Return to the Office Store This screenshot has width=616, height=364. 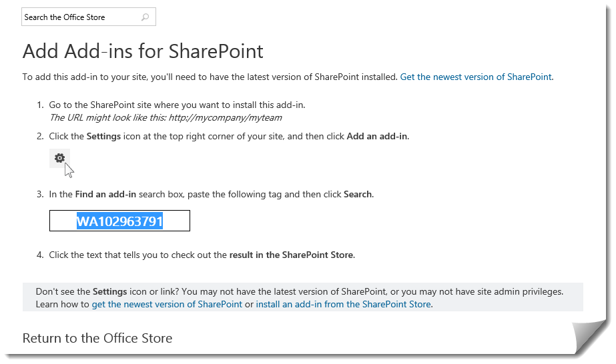97,338
